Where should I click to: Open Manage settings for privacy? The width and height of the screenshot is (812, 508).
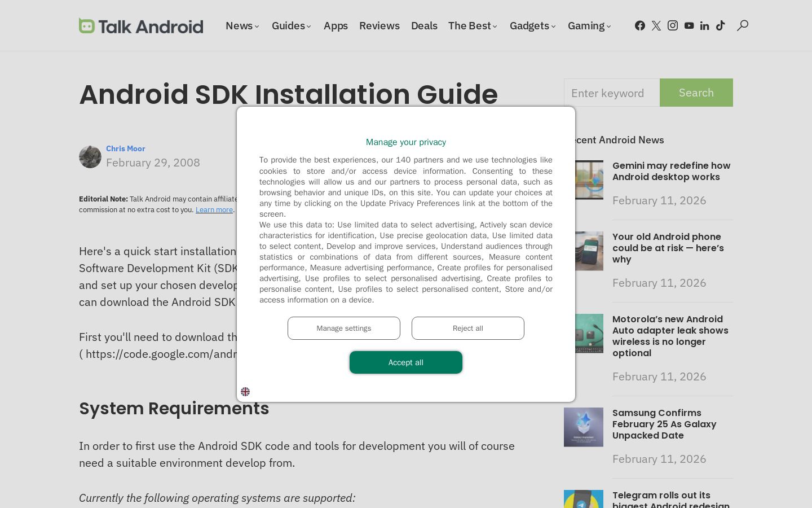point(344,328)
